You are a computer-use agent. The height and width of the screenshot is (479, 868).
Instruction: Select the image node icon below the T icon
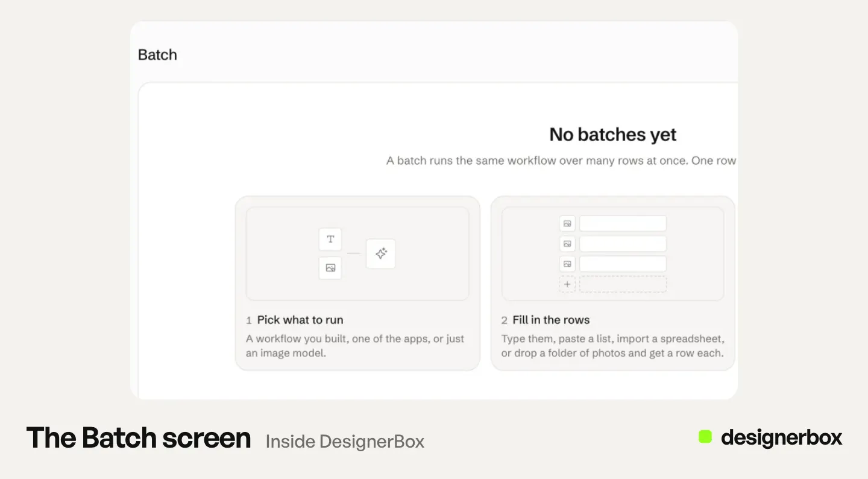click(x=330, y=268)
